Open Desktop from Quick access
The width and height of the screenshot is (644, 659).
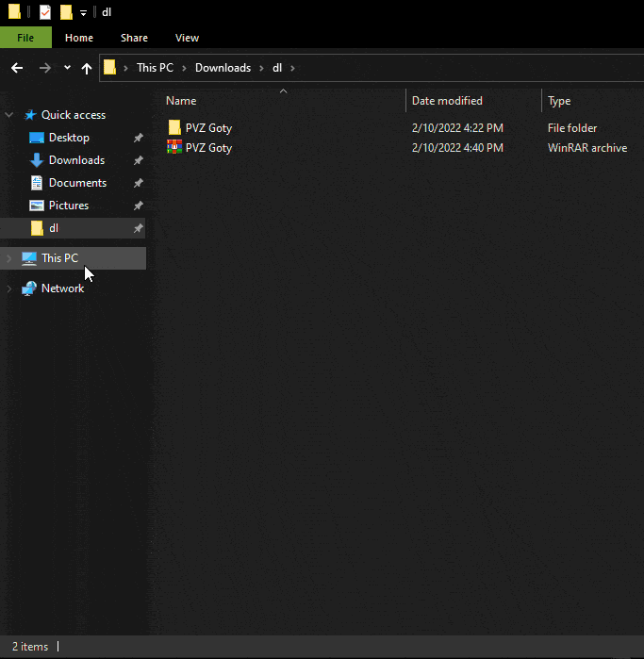click(x=69, y=138)
